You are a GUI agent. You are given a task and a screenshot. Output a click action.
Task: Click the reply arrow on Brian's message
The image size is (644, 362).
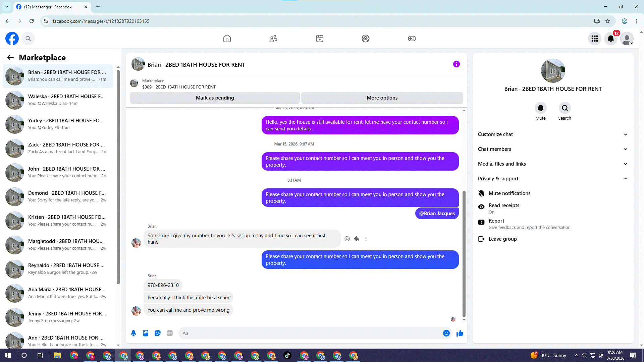coord(357,239)
